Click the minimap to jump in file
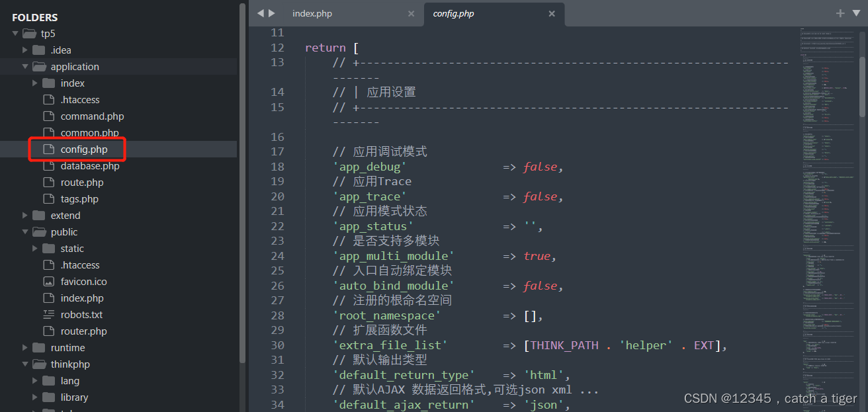The image size is (868, 412). point(828,198)
